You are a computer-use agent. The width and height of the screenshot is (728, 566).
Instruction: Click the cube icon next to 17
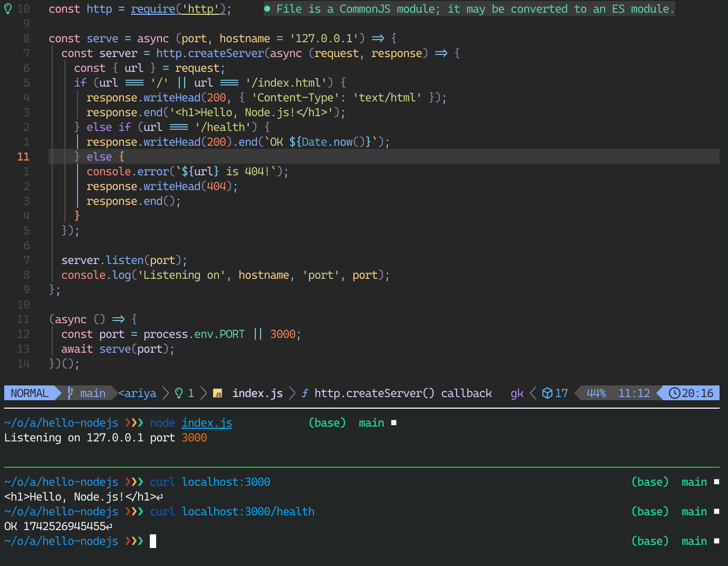(x=547, y=393)
